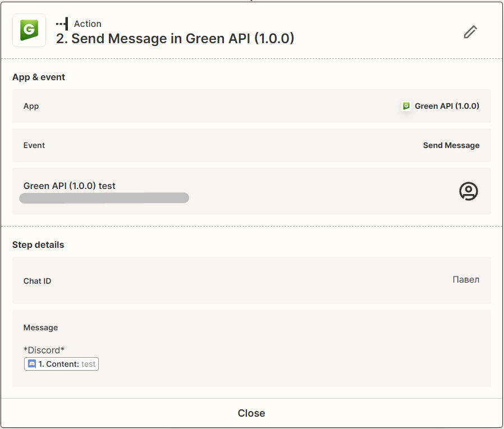Open the Green API (1.0.0) test account selector
504x429 pixels.
click(x=251, y=191)
